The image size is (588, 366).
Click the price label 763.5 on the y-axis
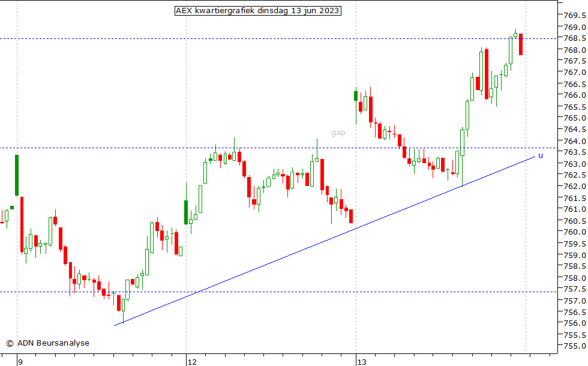coord(575,152)
